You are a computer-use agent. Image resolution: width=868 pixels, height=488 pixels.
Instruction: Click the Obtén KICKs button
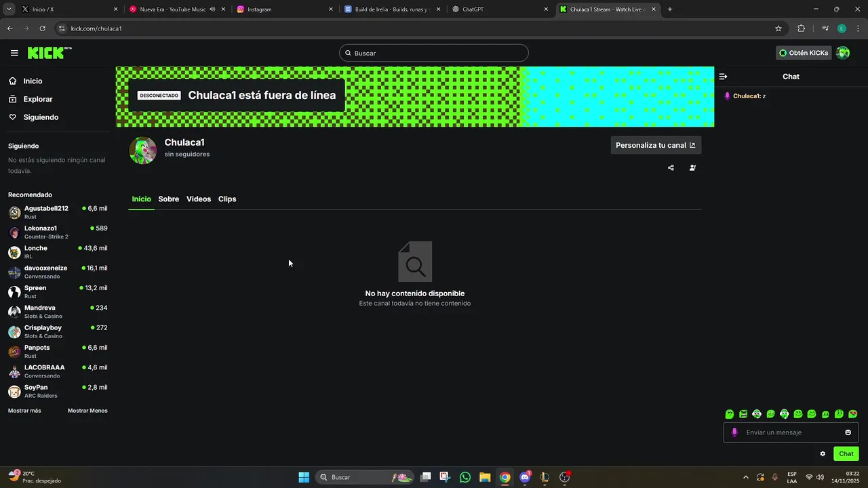[804, 53]
